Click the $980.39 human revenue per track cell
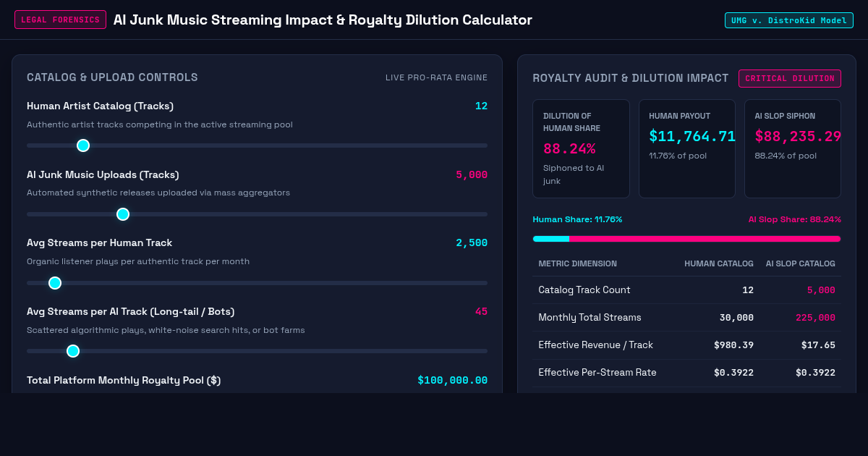 [733, 345]
